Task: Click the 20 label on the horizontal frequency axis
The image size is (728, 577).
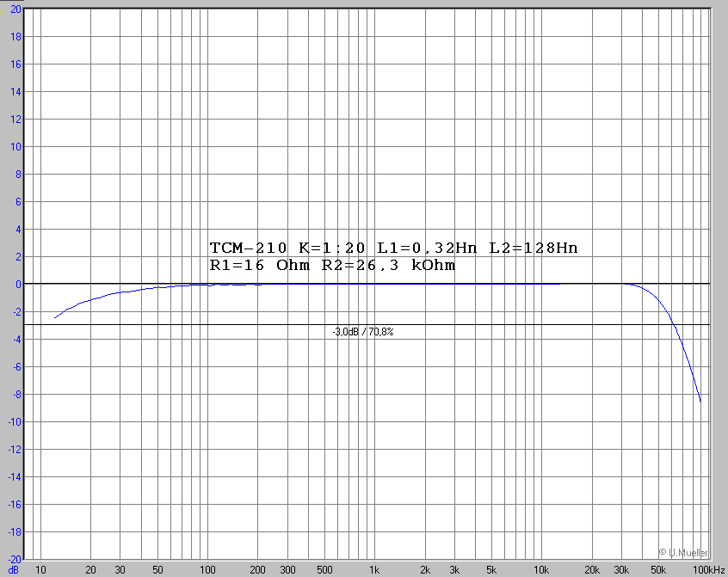Action: point(90,569)
